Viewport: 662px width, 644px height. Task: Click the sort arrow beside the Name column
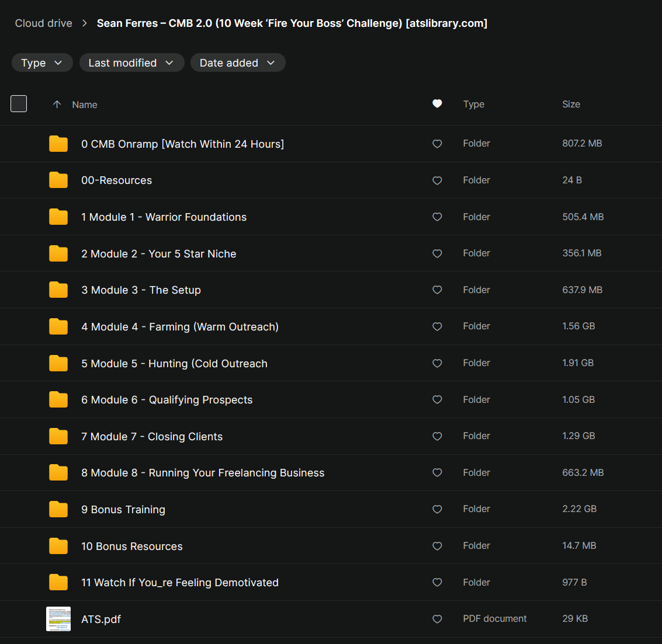pos(57,105)
